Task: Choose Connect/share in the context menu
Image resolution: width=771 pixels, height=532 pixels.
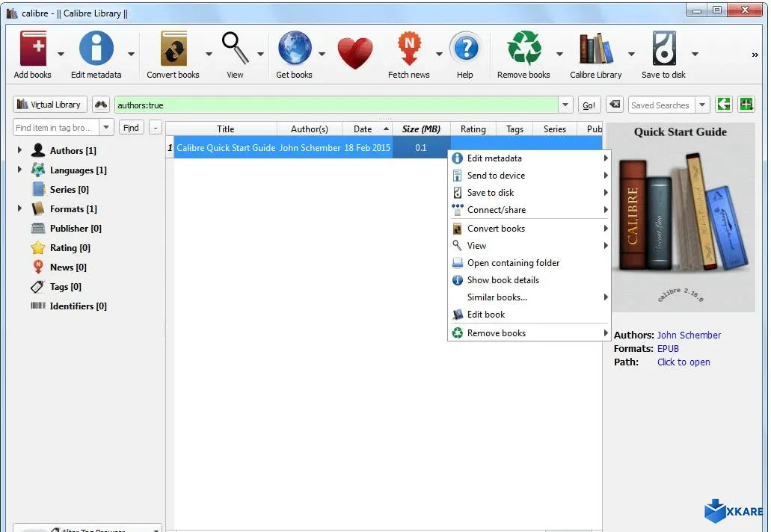Action: (529, 210)
